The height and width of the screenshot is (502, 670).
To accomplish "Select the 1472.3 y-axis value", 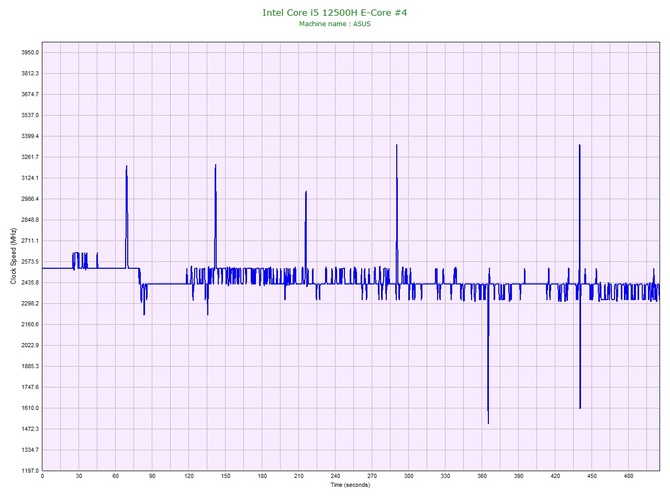I will [x=30, y=429].
